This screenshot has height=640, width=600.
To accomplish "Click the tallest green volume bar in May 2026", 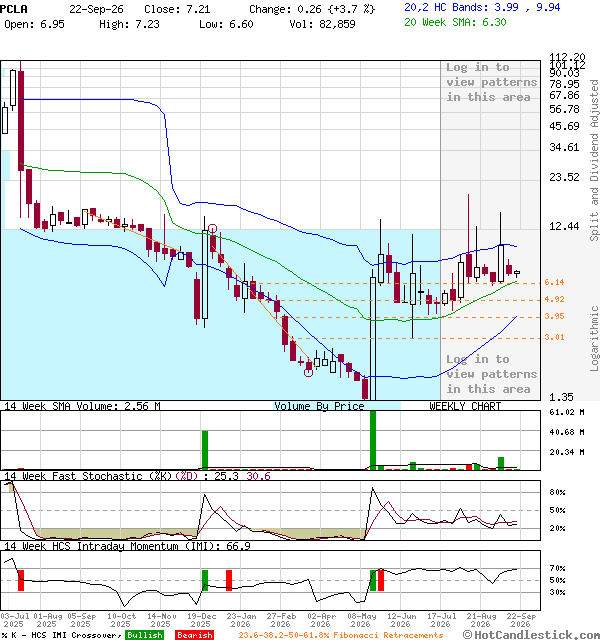I will click(x=373, y=440).
